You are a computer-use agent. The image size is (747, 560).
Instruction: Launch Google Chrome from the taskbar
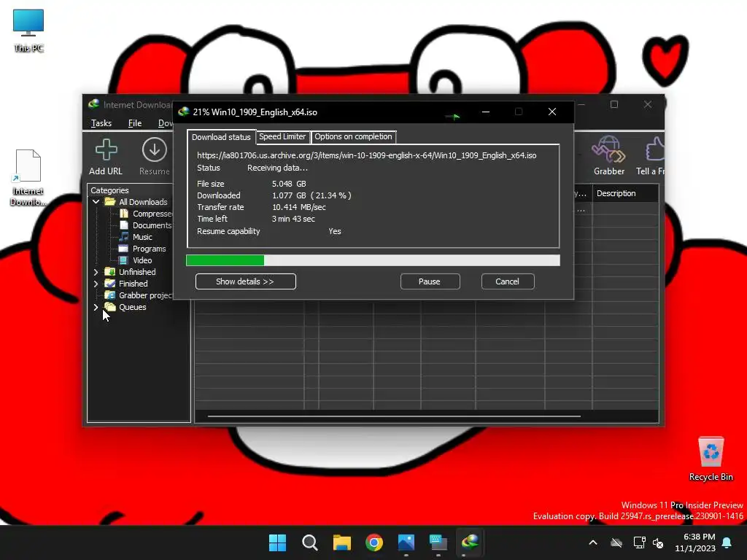click(x=374, y=542)
